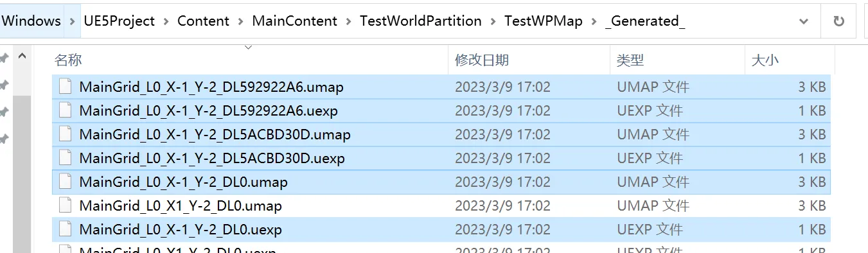The height and width of the screenshot is (253, 868).
Task: Expand the chevron after Windows in breadcrumb
Action: click(x=72, y=21)
